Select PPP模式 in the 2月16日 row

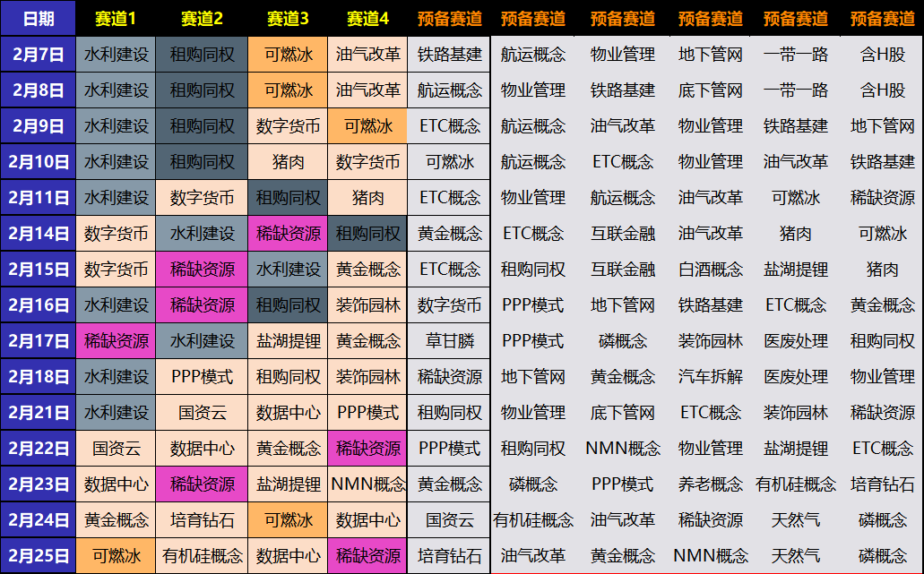click(532, 305)
